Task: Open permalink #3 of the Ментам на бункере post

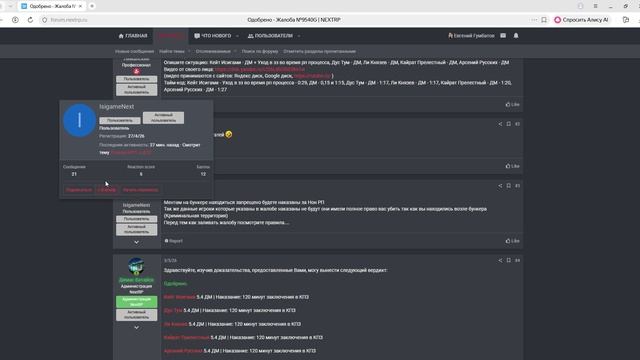Action: [x=517, y=186]
